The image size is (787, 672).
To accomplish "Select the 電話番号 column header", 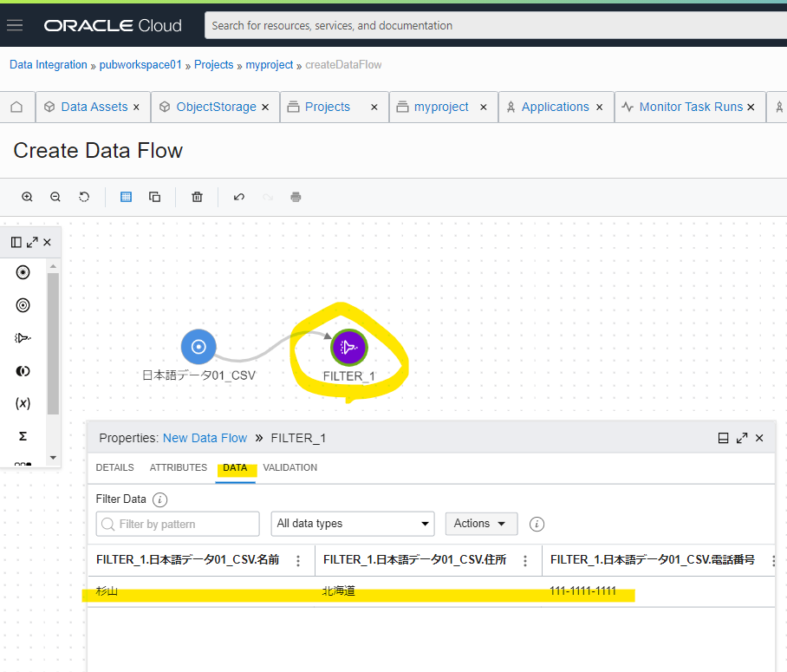I will point(652,559).
